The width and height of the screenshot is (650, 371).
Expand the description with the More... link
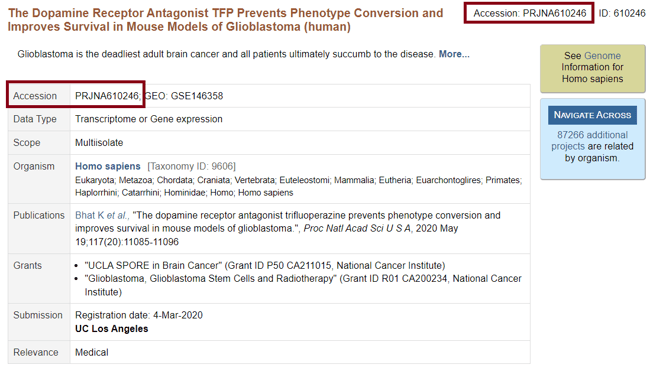pos(454,54)
